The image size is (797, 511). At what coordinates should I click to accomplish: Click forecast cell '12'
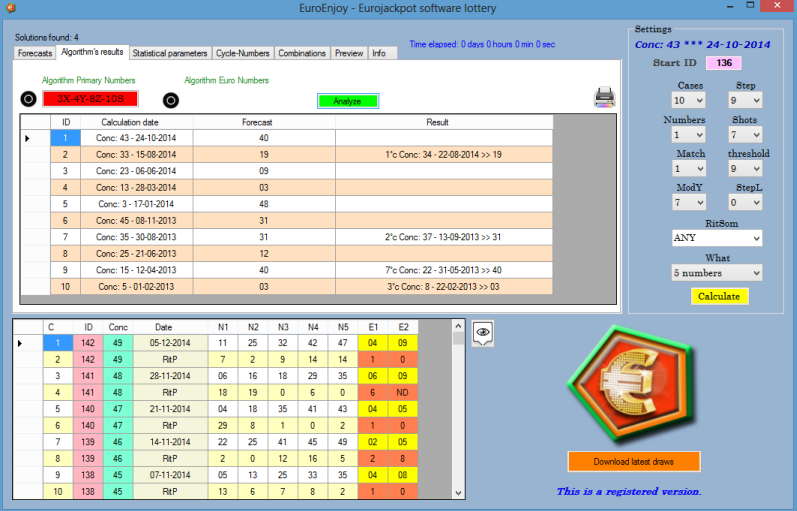(264, 254)
